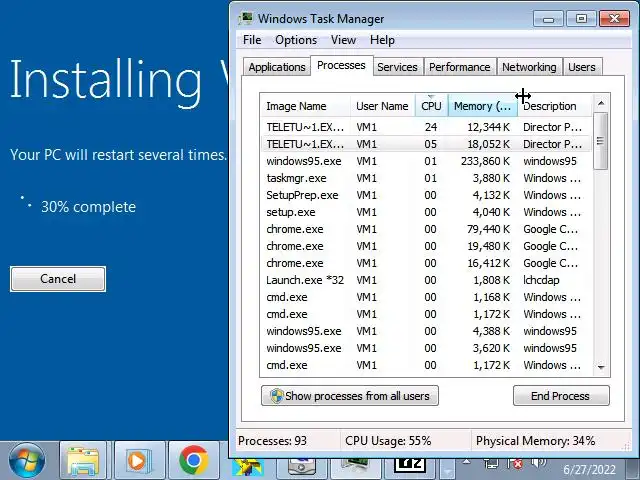The image size is (640, 480).
Task: Select the SetupPrep.exe process
Action: pyautogui.click(x=426, y=195)
